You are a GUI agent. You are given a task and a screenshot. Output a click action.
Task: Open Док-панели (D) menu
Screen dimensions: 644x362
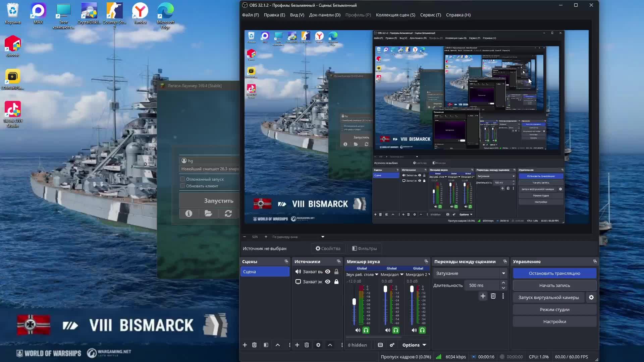coord(325,15)
